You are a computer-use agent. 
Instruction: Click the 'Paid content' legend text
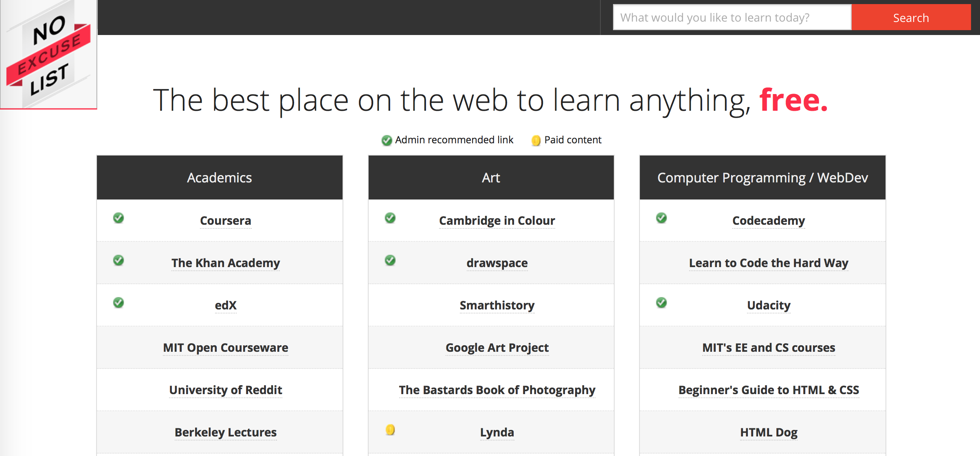pos(573,140)
